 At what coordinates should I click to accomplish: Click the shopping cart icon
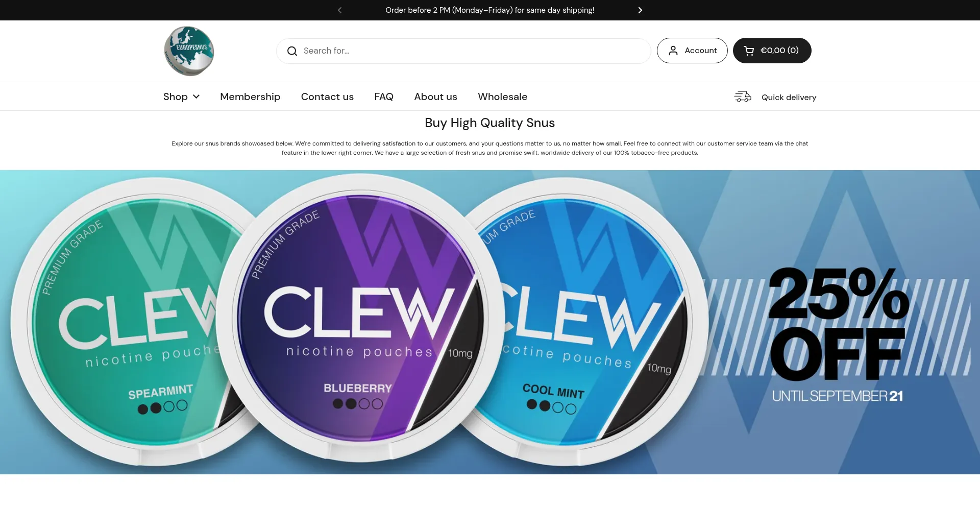[749, 51]
